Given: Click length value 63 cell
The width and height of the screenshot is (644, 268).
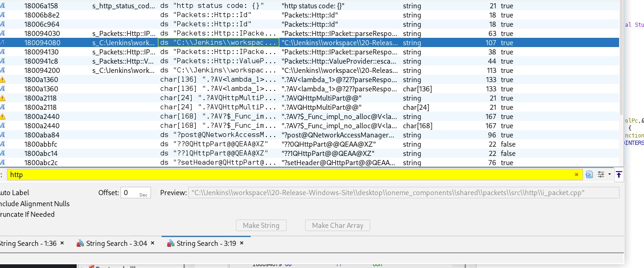Looking at the screenshot, I should coord(493,34).
